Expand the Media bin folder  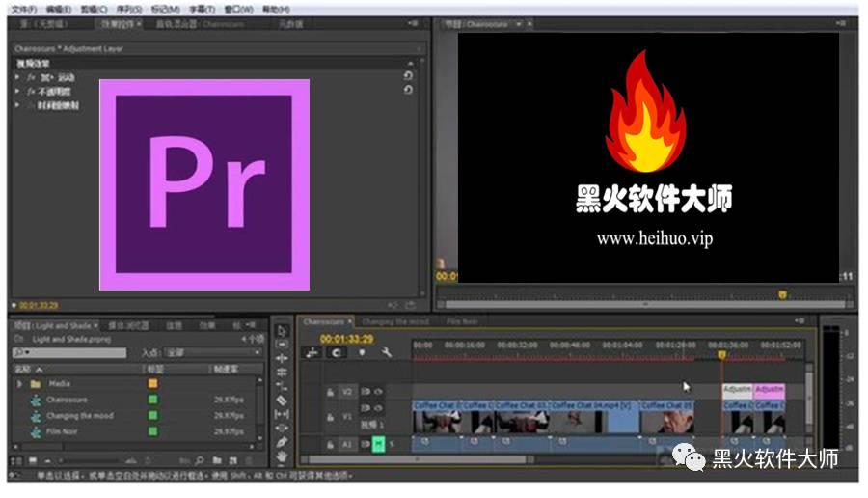(19, 383)
